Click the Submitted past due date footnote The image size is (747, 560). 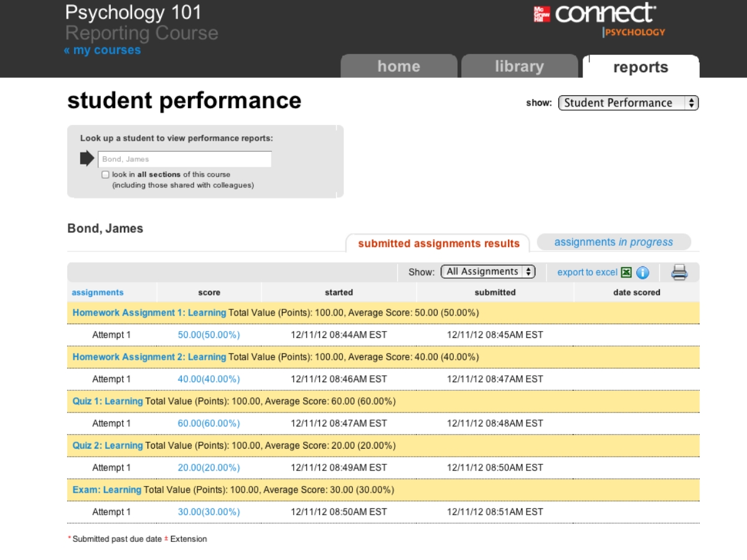[x=115, y=539]
